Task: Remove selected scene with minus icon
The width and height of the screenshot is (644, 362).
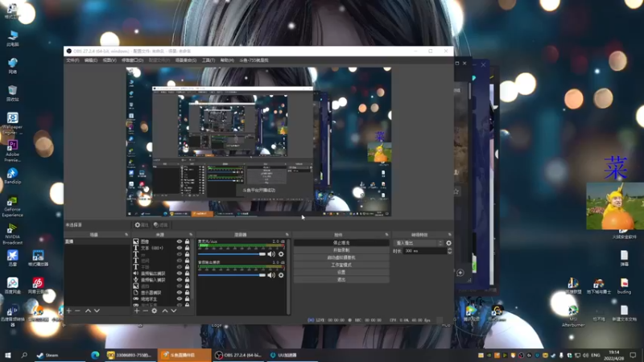Action: tap(77, 311)
